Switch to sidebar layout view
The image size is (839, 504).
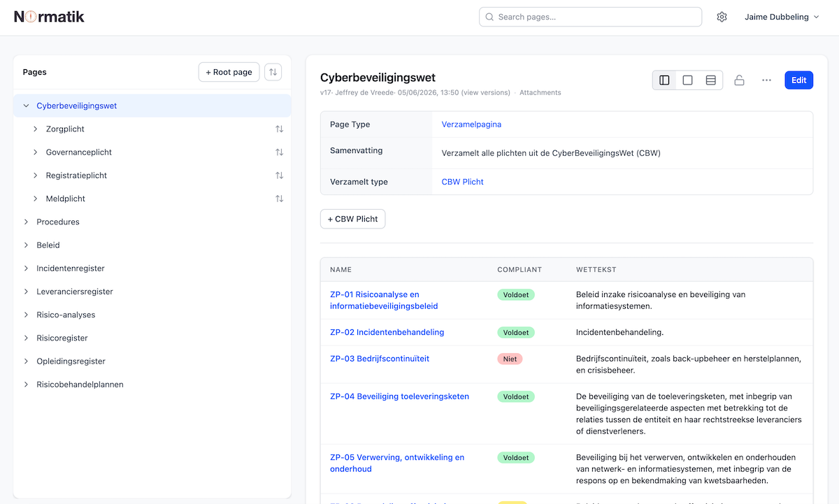click(x=664, y=80)
